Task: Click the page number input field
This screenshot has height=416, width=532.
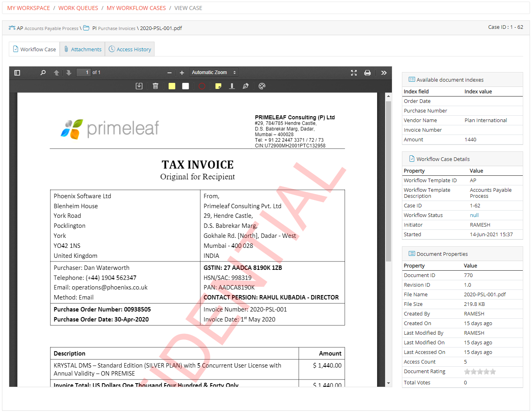Action: (83, 72)
